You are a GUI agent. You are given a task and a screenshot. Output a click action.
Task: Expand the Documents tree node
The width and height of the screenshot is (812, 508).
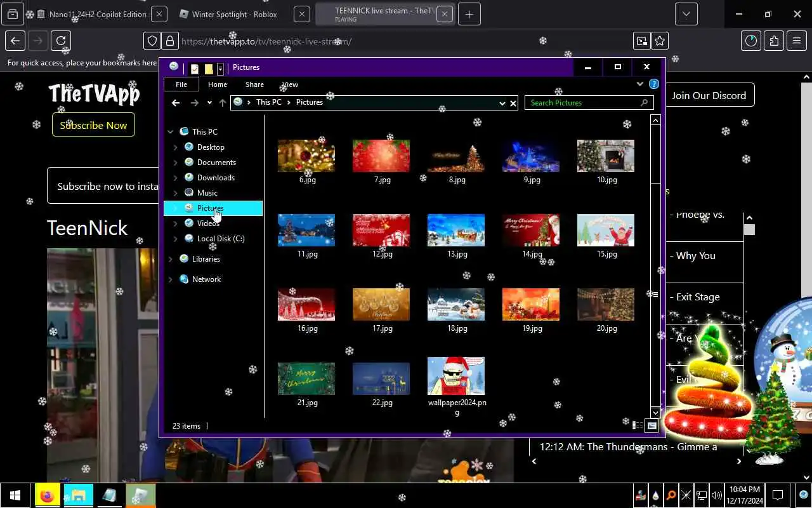tap(176, 163)
